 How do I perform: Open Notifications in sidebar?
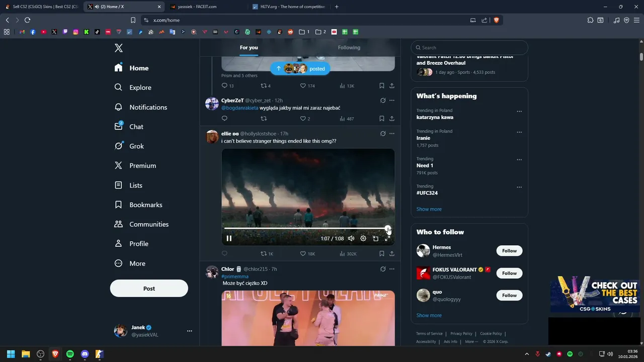tap(141, 107)
